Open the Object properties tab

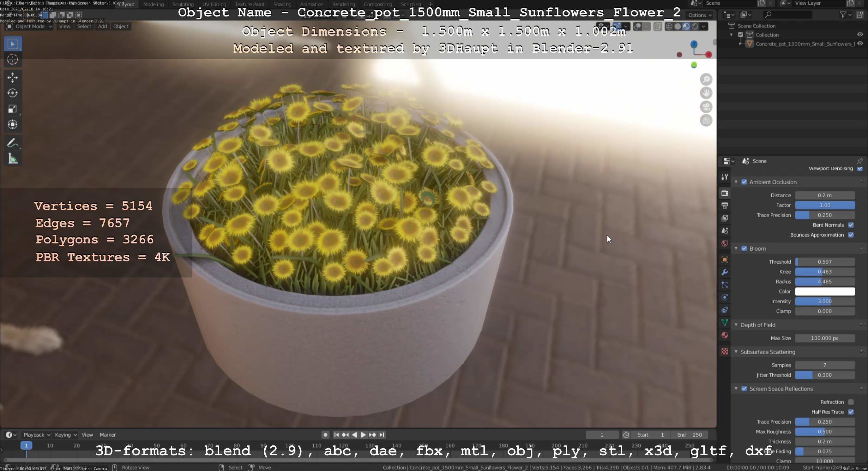point(725,259)
